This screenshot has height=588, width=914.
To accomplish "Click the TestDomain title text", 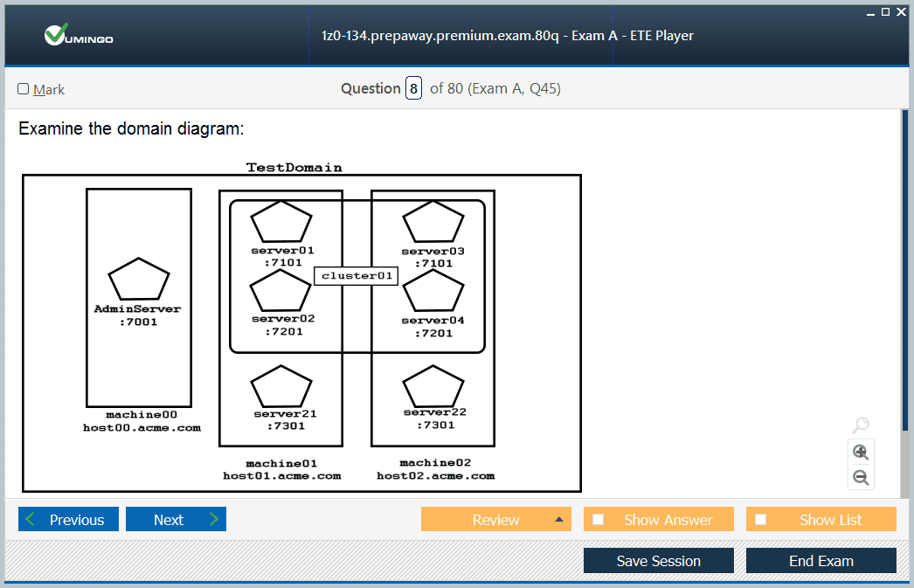I will pyautogui.click(x=294, y=167).
